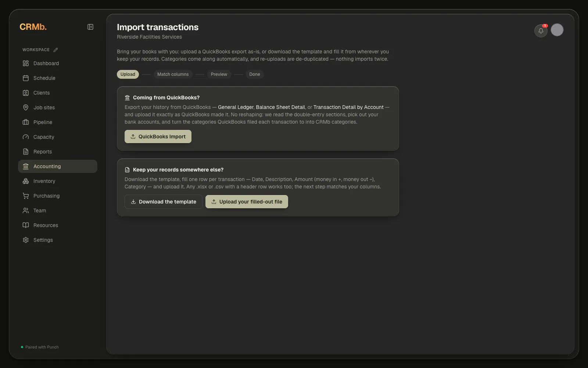Open the Capacity page
This screenshot has width=588, height=368.
[58, 137]
